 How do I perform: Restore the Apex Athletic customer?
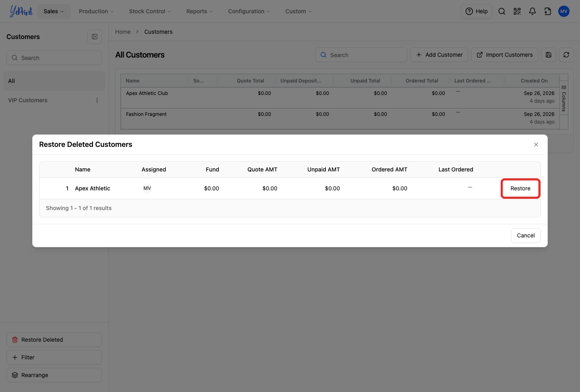pyautogui.click(x=520, y=188)
